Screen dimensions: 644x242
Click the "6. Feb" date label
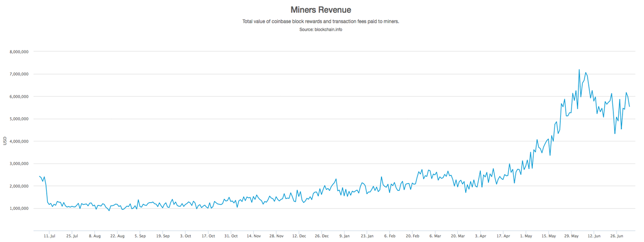pos(390,236)
